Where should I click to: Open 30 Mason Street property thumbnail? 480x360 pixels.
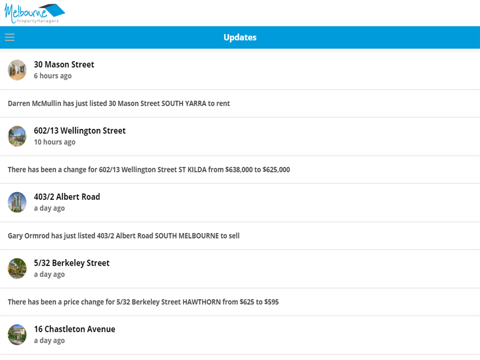[17, 70]
